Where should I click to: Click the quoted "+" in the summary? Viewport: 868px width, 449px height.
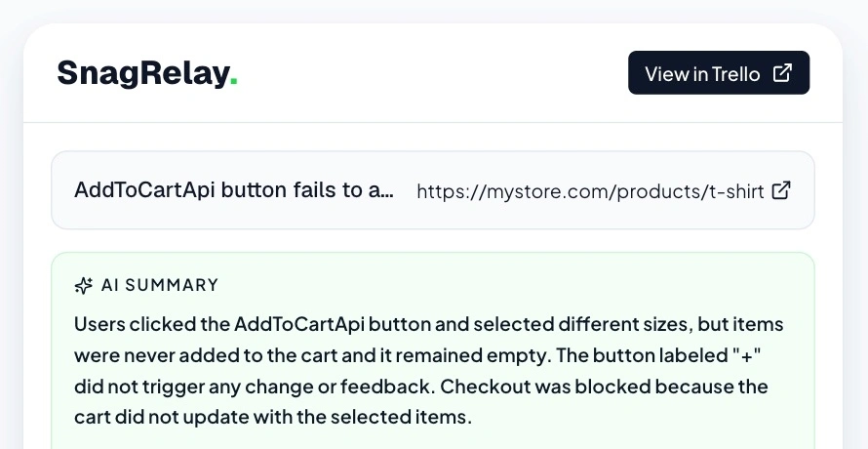pyautogui.click(x=747, y=355)
